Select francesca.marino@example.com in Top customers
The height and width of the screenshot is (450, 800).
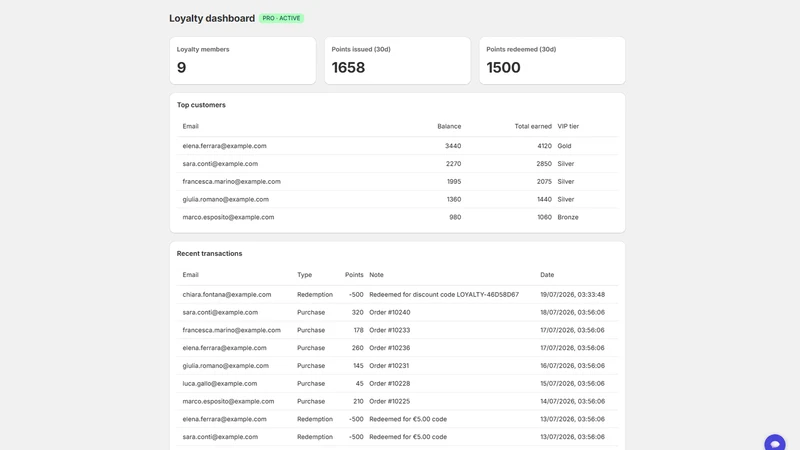pyautogui.click(x=232, y=182)
